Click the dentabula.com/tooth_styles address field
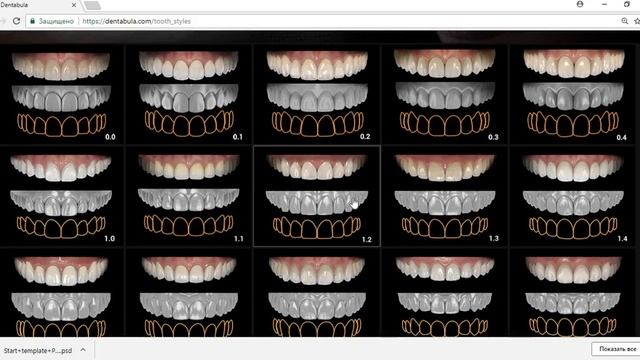Image resolution: width=640 pixels, height=360 pixels. 322,21
